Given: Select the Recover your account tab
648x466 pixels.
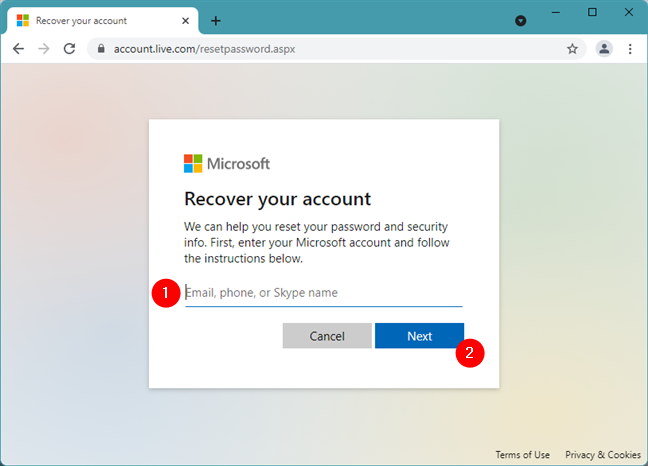Looking at the screenshot, I should click(102, 21).
